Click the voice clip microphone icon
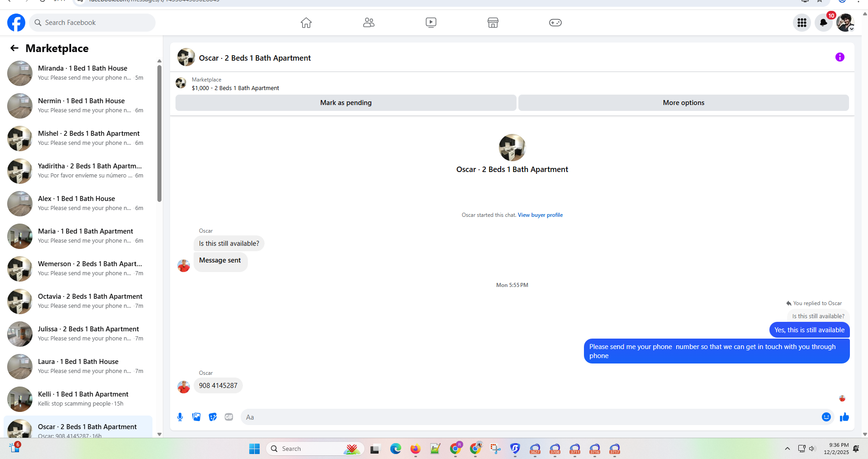The height and width of the screenshot is (459, 868). click(x=180, y=417)
